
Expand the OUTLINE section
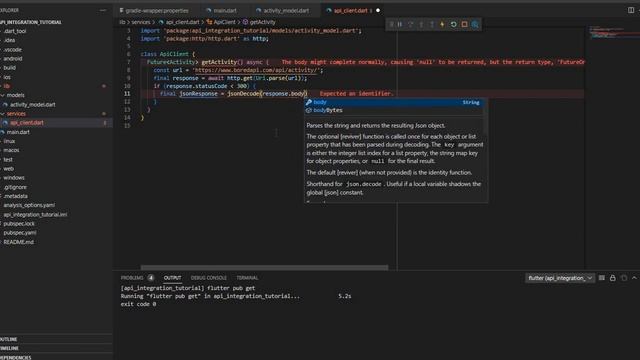coord(56,339)
